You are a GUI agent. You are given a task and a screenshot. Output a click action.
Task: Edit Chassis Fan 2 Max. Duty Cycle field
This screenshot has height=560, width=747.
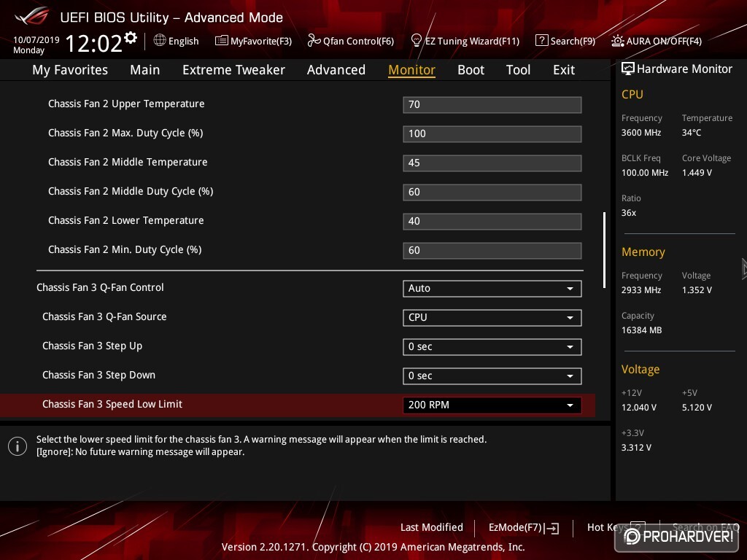[492, 134]
